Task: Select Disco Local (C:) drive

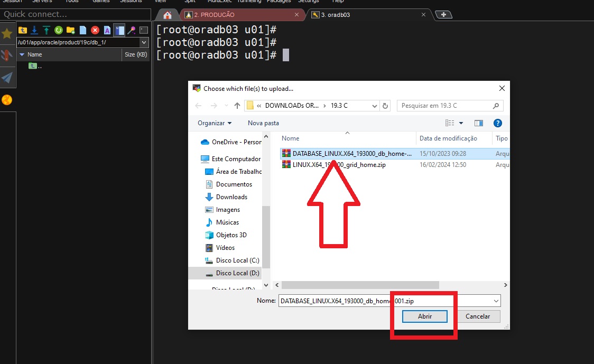Action: 232,260
